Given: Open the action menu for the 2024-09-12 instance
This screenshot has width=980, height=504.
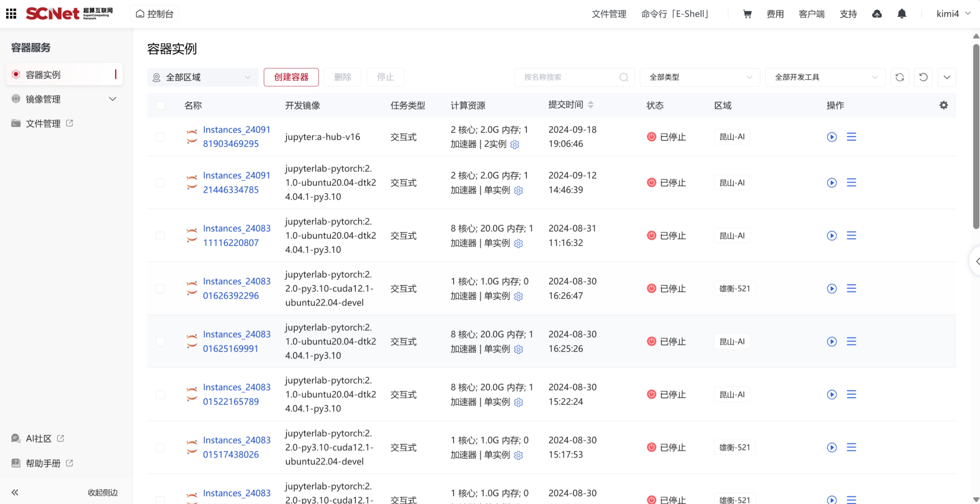Looking at the screenshot, I should point(852,183).
